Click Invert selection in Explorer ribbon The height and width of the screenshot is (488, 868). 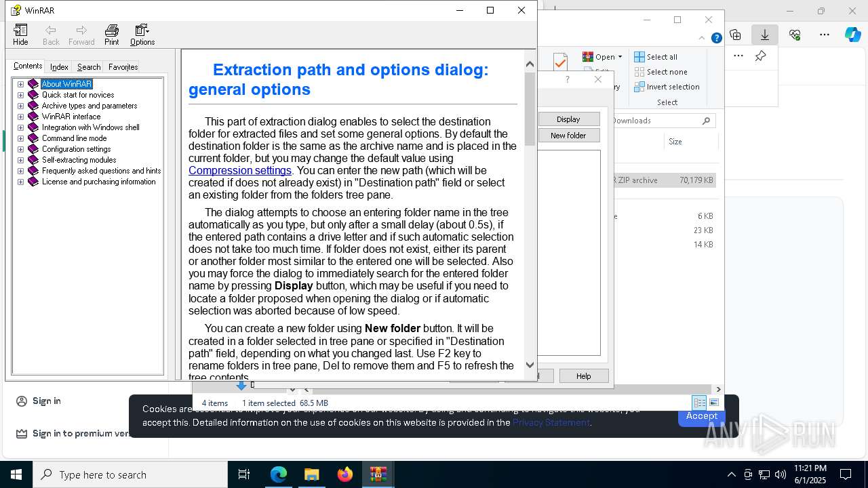[667, 87]
